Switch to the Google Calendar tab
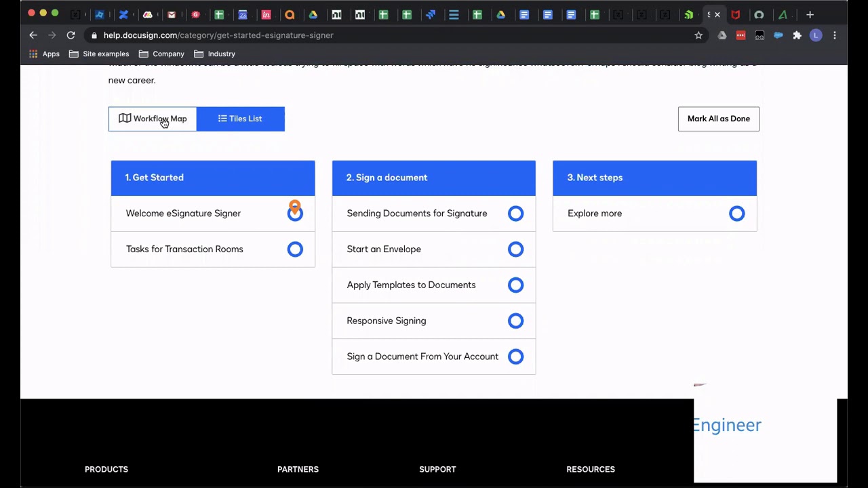The width and height of the screenshot is (868, 488). click(x=243, y=14)
